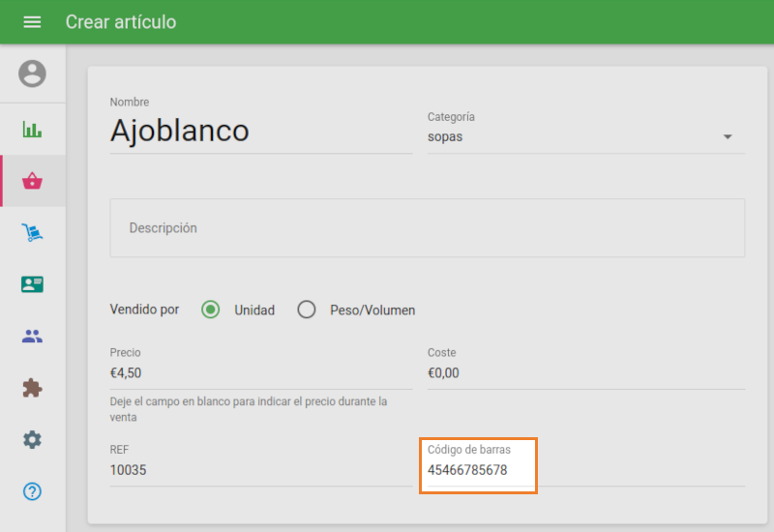Expand the Categoría dropdown arrow

728,137
